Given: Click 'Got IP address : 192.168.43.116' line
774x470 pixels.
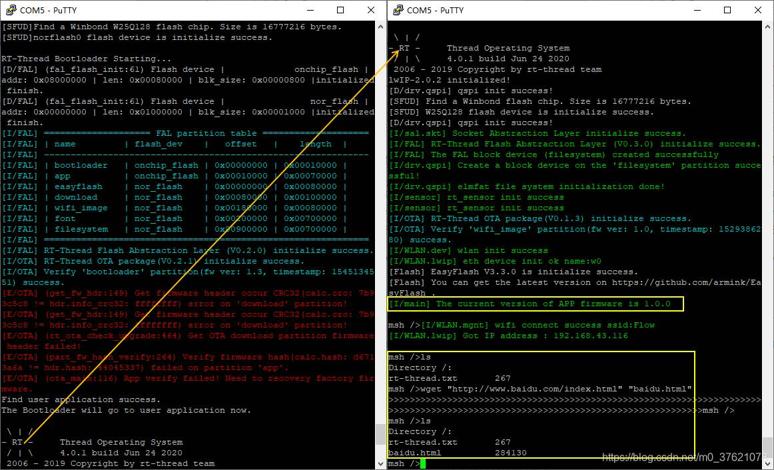Looking at the screenshot, I should (508, 336).
